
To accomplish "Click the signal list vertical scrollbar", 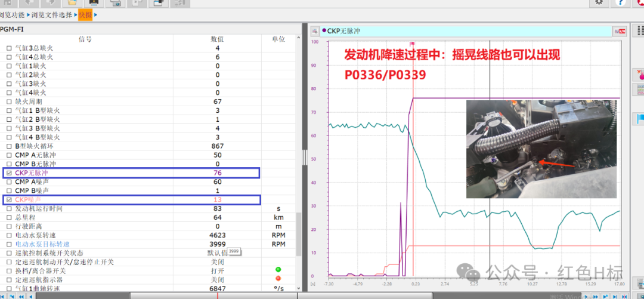I will point(299,235).
